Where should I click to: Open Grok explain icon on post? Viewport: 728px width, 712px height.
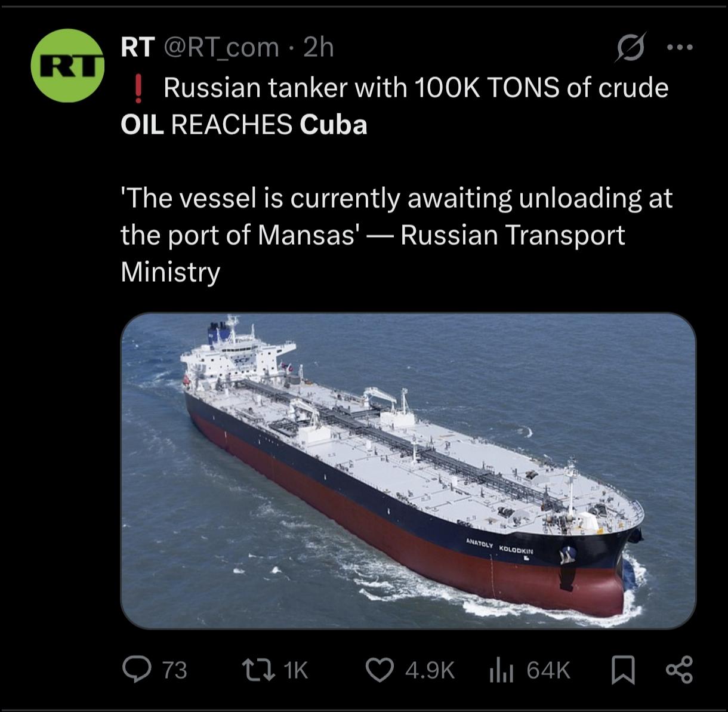pos(630,48)
